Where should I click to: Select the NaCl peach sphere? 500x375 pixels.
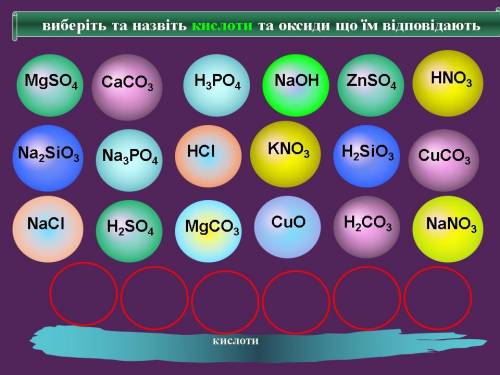48,229
